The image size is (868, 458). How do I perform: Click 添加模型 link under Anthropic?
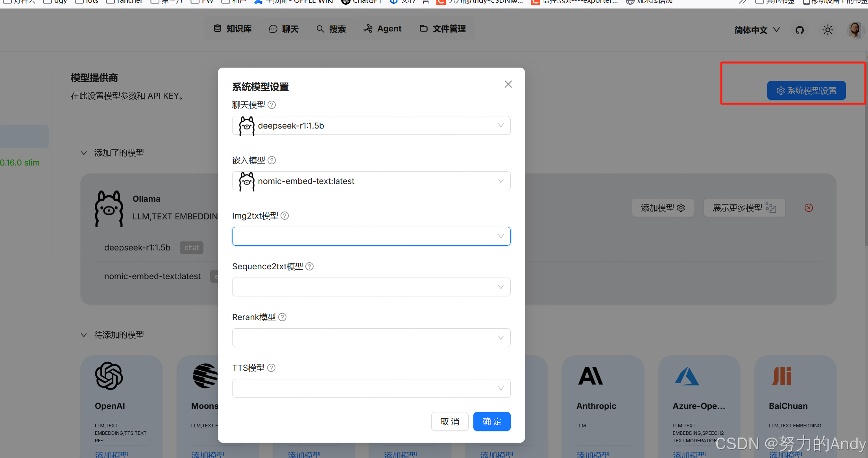(593, 454)
